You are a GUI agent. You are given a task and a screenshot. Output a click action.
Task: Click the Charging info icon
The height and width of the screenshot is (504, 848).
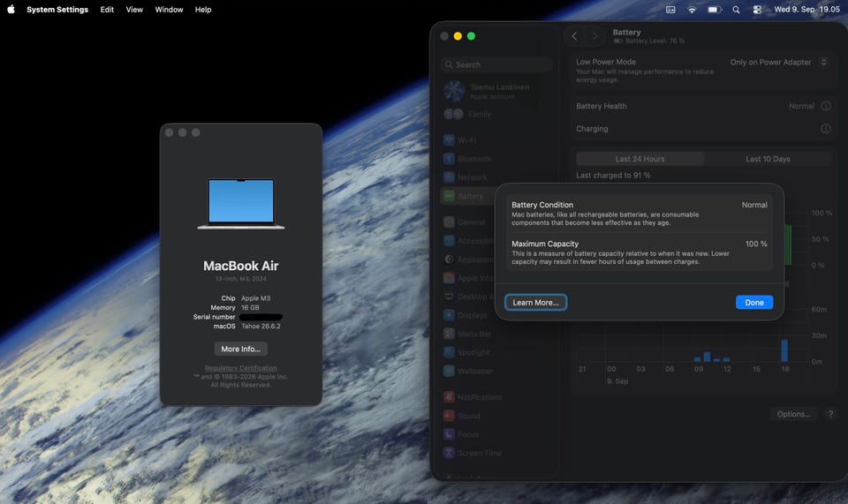[826, 129]
